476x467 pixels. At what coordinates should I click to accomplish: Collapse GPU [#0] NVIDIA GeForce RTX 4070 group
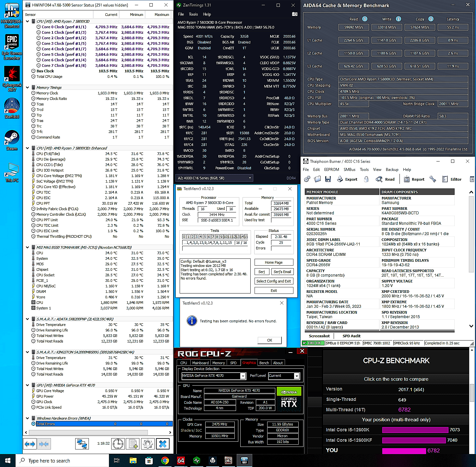pos(28,385)
